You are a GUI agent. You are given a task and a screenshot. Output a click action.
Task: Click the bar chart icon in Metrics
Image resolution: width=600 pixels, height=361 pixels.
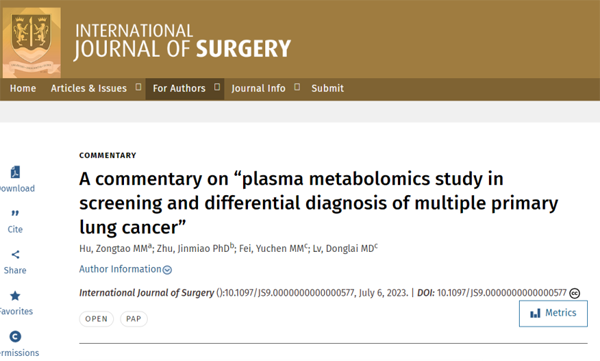point(535,313)
